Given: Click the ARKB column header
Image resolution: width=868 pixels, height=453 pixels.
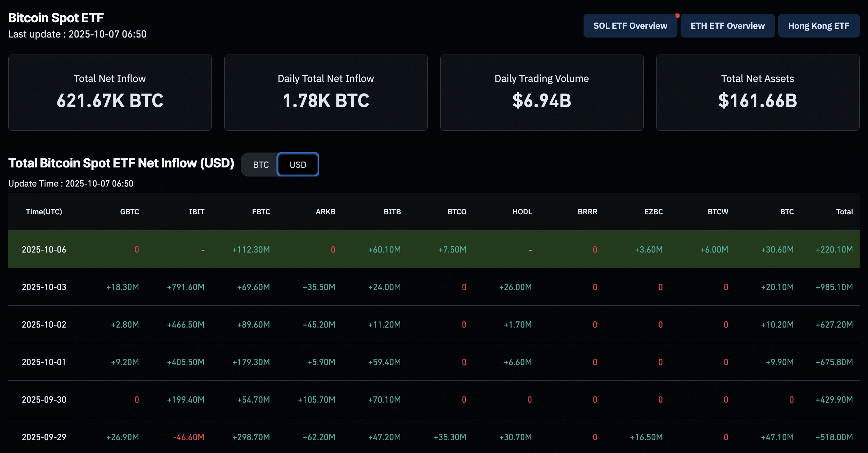Looking at the screenshot, I should pos(325,212).
